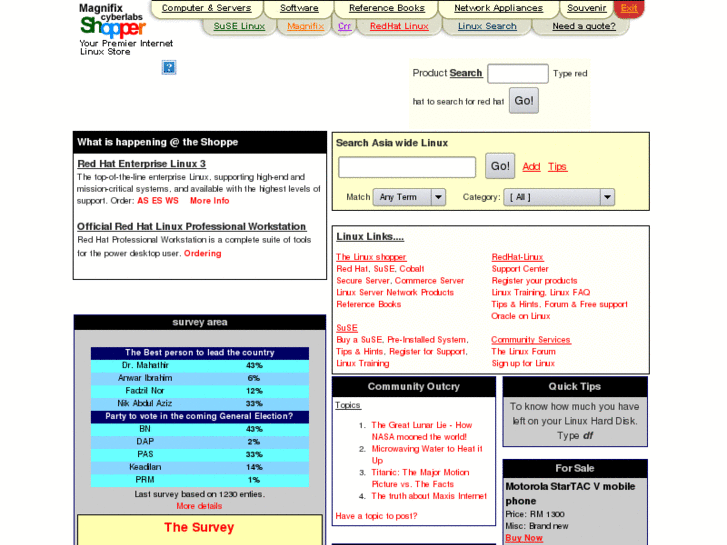Click the Ordering link
Image resolution: width=727 pixels, height=545 pixels.
203,253
